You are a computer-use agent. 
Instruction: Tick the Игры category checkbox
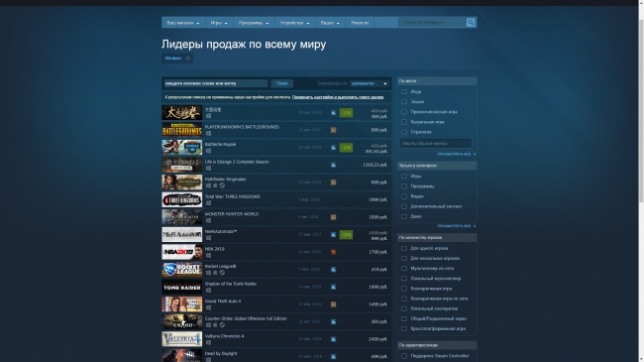404,177
